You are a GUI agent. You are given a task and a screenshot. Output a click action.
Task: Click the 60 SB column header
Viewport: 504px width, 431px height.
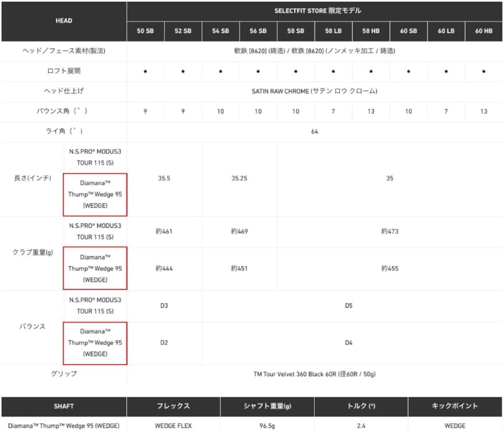(x=408, y=31)
